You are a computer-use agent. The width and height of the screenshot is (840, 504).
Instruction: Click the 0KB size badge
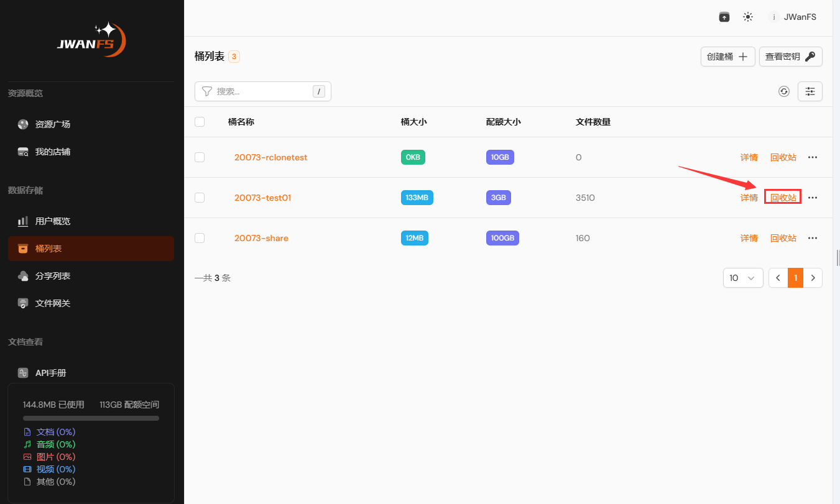click(413, 157)
